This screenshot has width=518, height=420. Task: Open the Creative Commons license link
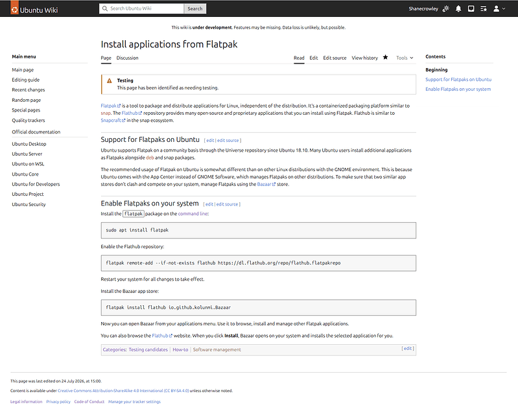123,391
